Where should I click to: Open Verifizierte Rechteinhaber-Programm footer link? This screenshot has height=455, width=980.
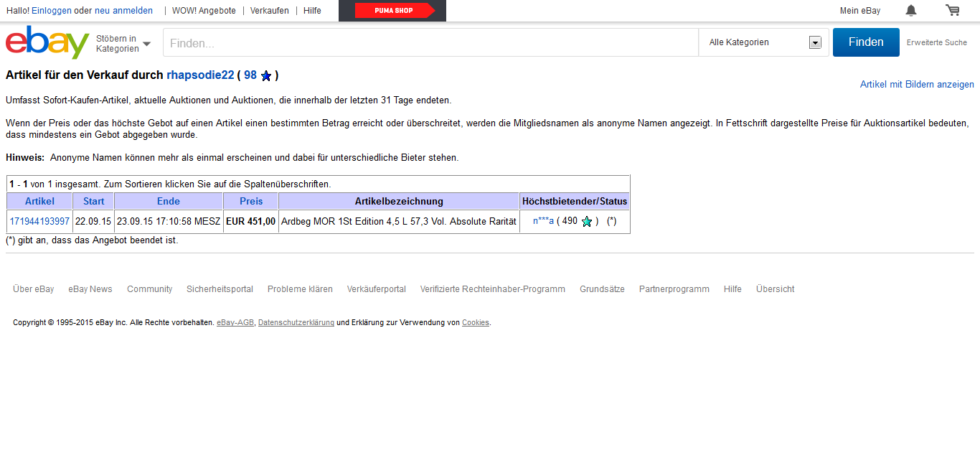coord(493,289)
